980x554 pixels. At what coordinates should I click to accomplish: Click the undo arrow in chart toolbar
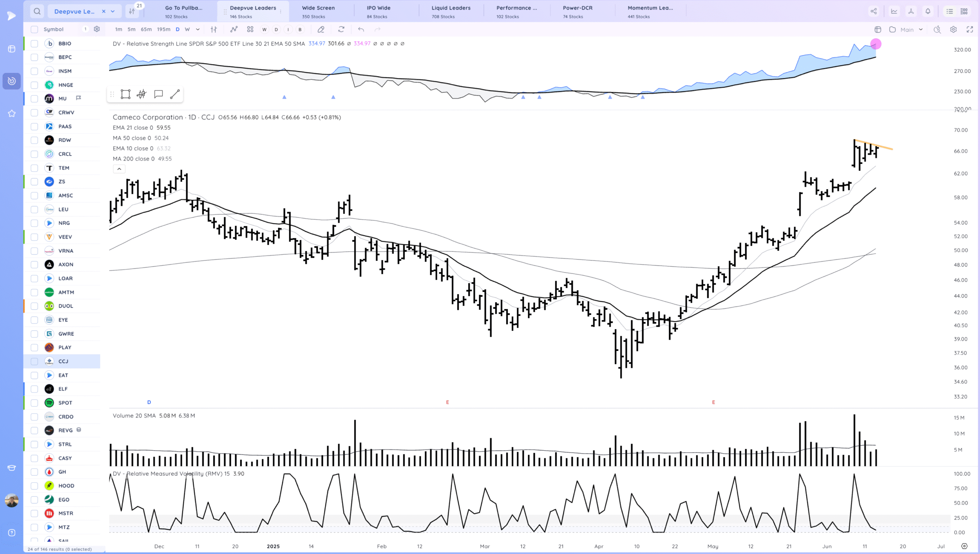point(361,29)
